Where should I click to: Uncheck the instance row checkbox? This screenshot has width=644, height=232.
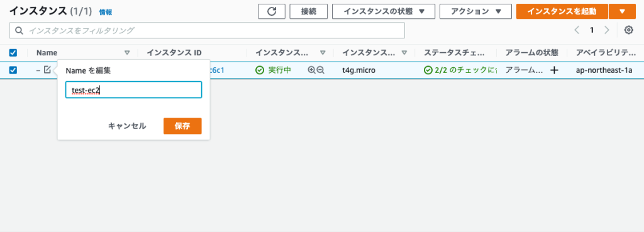tap(13, 70)
